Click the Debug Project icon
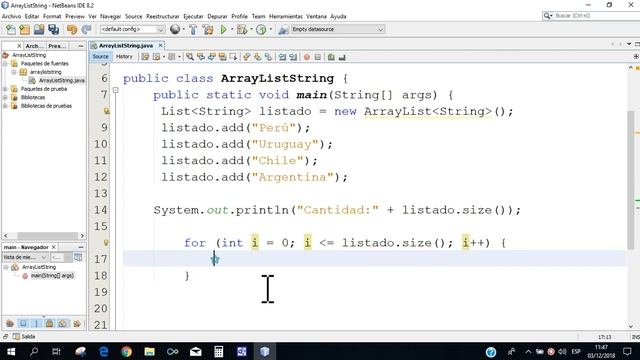This screenshot has width=640, height=360. (x=242, y=29)
